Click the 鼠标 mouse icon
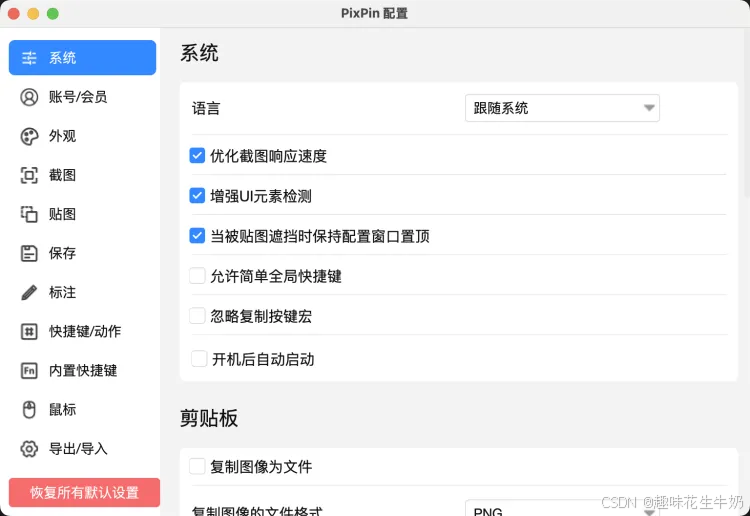 tap(29, 410)
